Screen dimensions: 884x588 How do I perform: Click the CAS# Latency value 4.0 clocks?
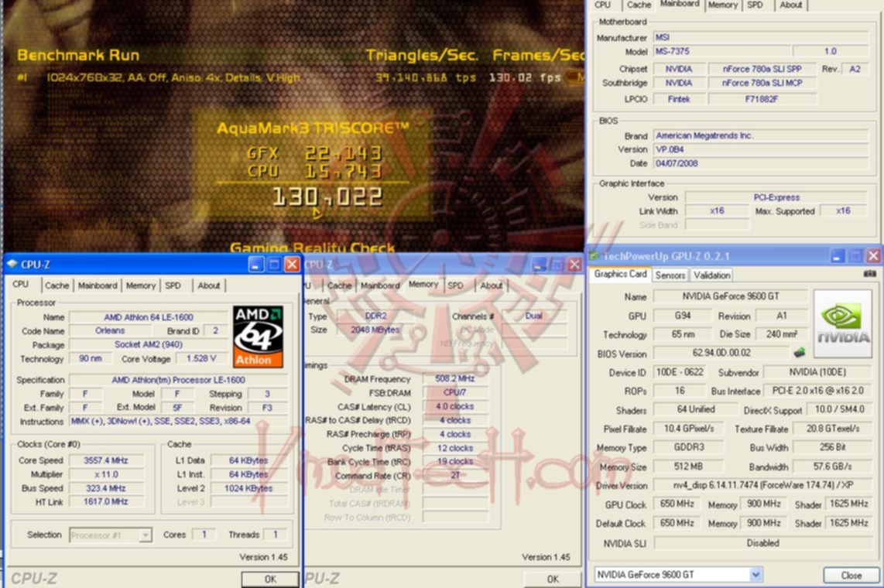(x=454, y=406)
